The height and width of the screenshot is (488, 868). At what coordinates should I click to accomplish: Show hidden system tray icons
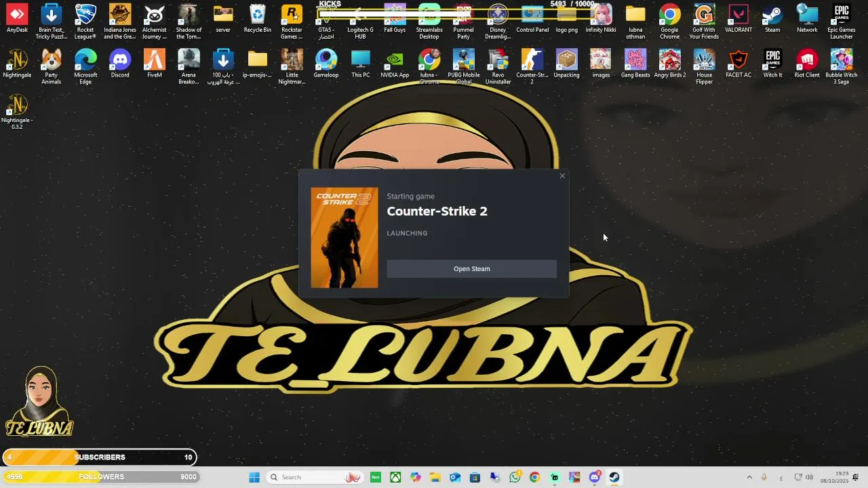pos(749,477)
